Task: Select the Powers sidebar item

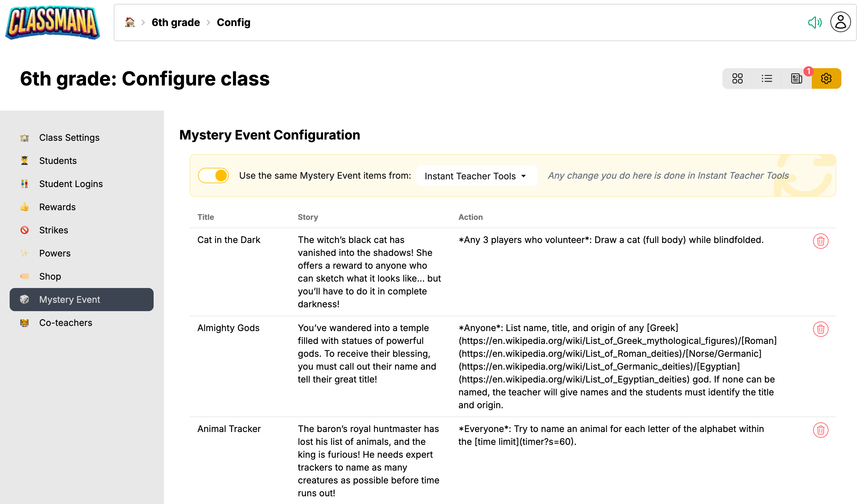Action: [55, 253]
